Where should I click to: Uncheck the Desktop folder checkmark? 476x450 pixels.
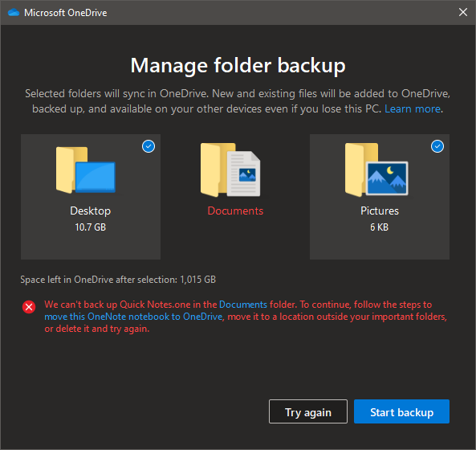[x=148, y=146]
